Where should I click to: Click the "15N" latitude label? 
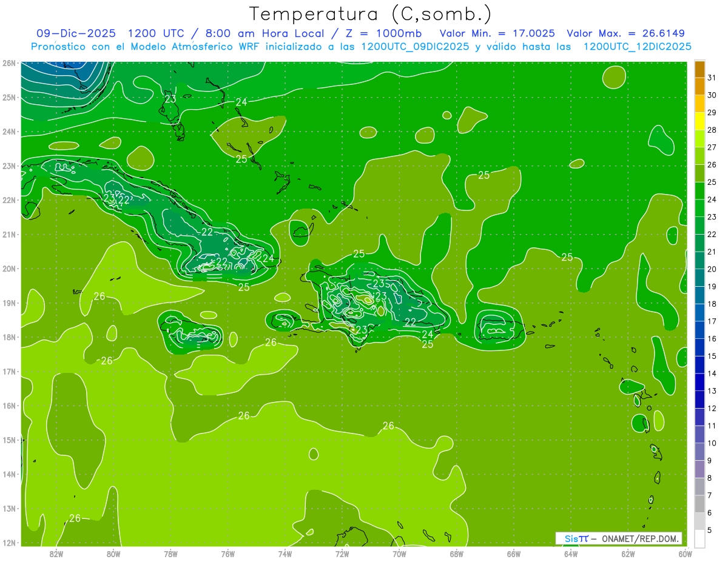[9, 440]
